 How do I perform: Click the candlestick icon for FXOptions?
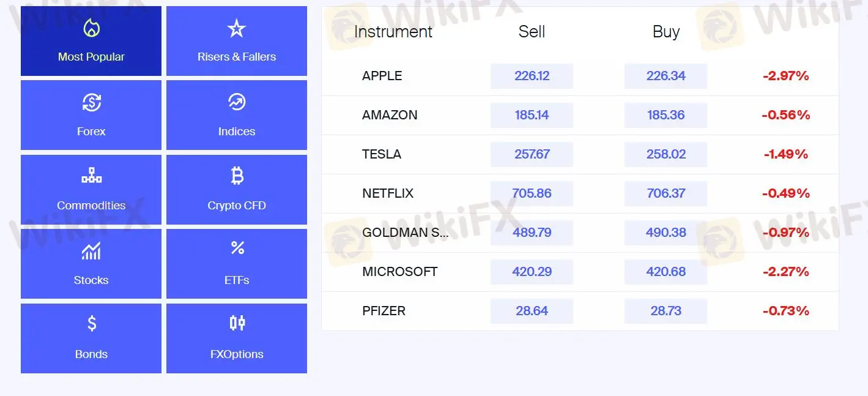(237, 323)
